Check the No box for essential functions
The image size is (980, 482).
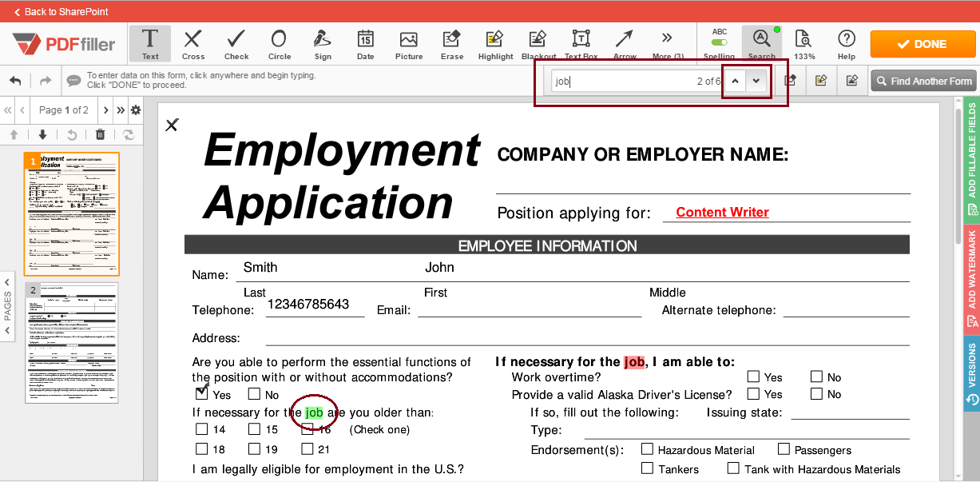(254, 393)
